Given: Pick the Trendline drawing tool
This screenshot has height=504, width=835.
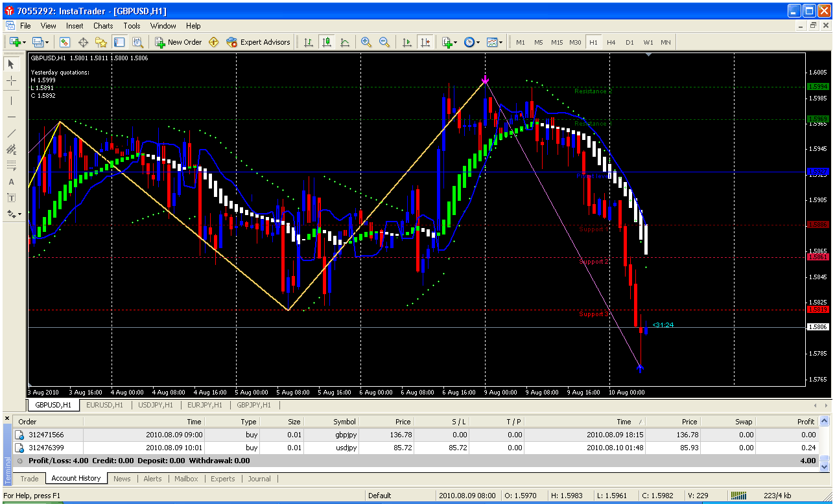Looking at the screenshot, I should [12, 133].
